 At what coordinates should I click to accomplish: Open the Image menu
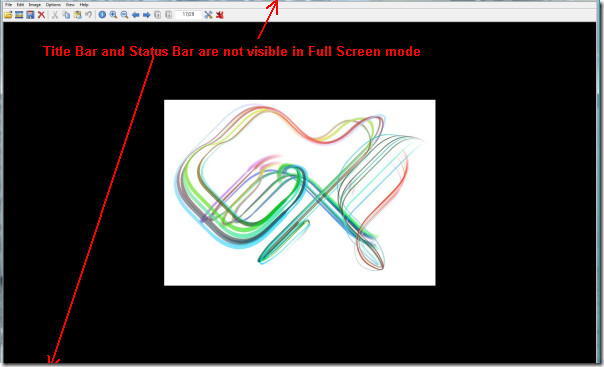click(35, 5)
